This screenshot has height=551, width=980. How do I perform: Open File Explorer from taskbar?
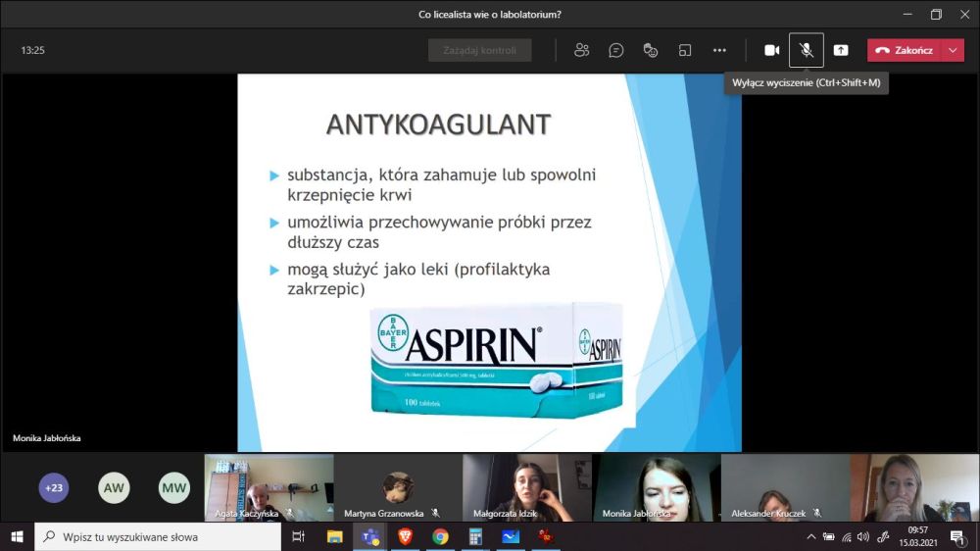(x=335, y=536)
